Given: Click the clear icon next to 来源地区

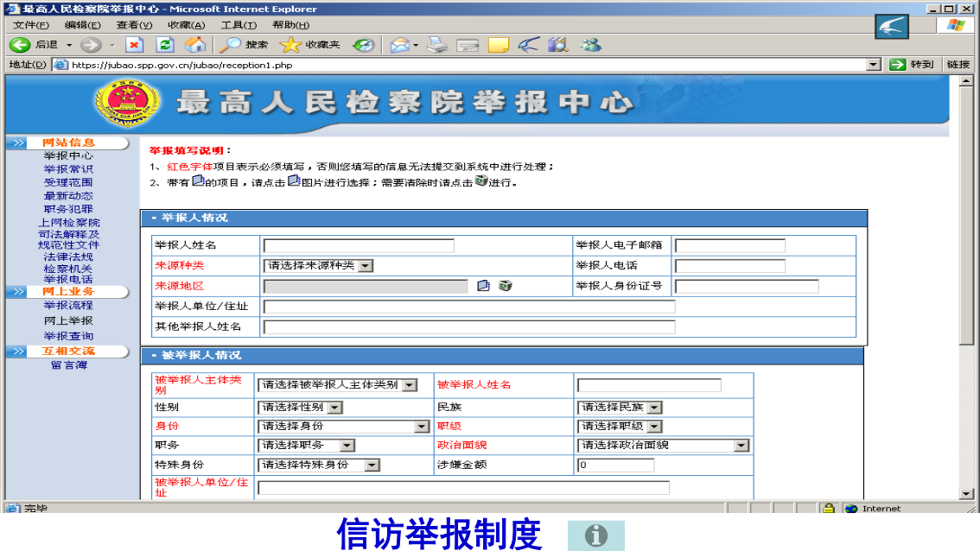Looking at the screenshot, I should [506, 286].
